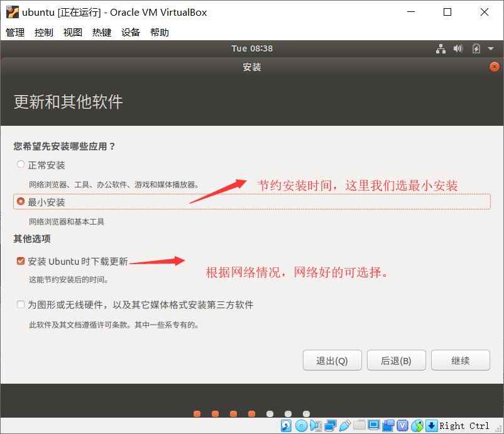Screen dimensions: 504x434
Task: Click the keyboard capture arrow icon
Action: [431, 426]
